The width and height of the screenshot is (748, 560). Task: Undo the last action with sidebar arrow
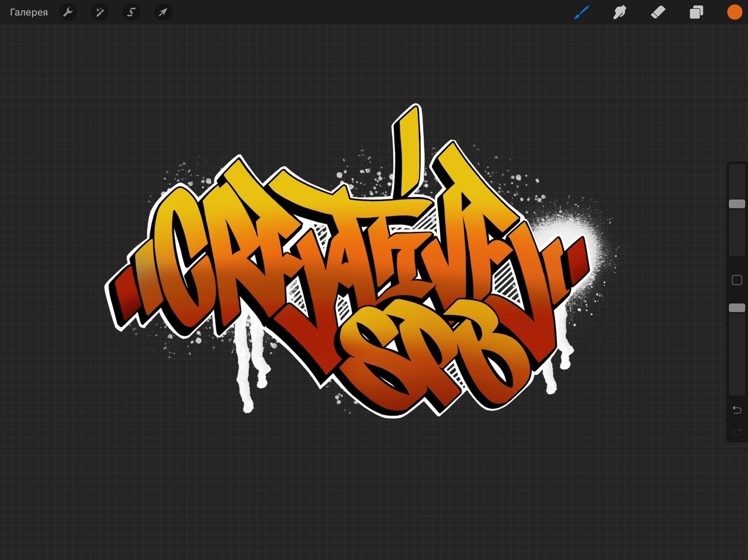(737, 409)
